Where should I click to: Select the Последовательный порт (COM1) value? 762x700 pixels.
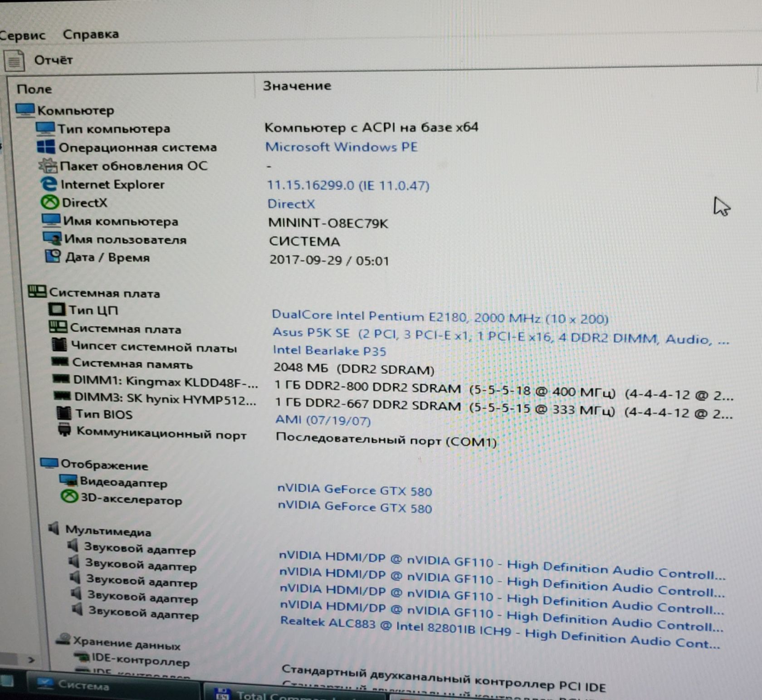[x=386, y=440]
